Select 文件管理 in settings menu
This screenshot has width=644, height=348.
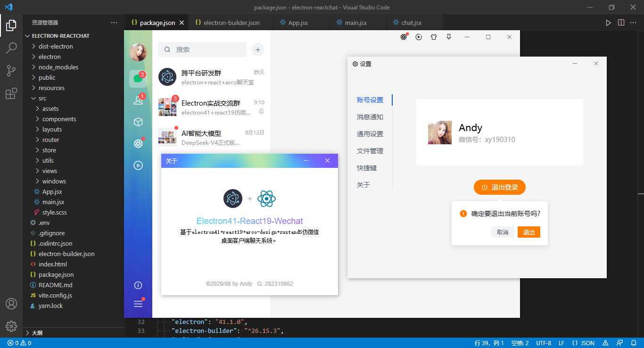[x=370, y=151]
